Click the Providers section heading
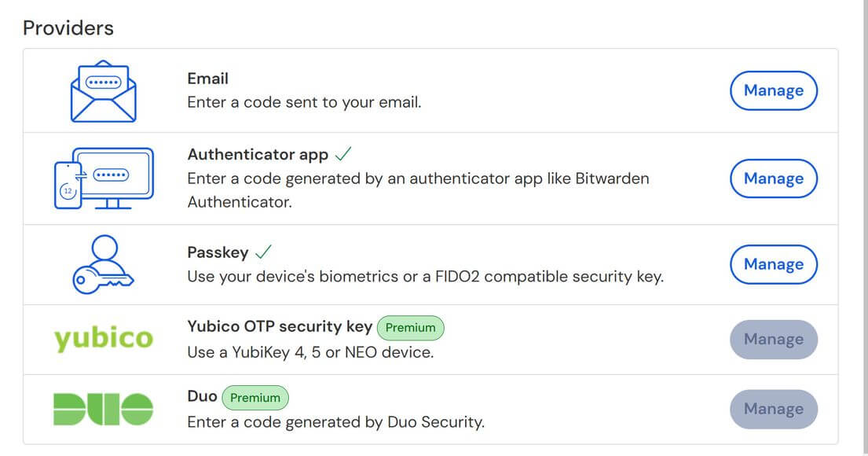The height and width of the screenshot is (456, 868). 68,28
